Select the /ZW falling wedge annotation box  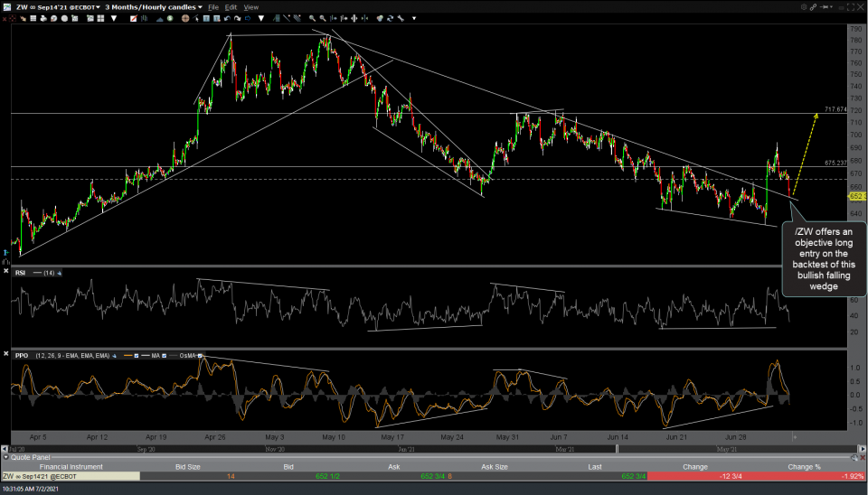823,259
